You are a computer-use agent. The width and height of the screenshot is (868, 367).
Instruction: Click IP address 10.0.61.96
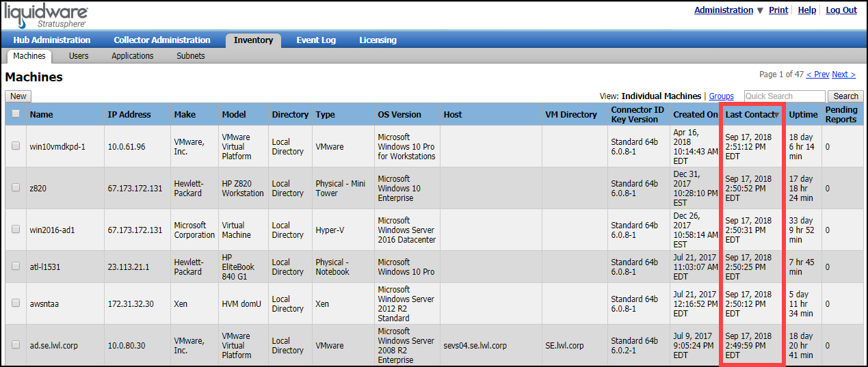[x=127, y=147]
